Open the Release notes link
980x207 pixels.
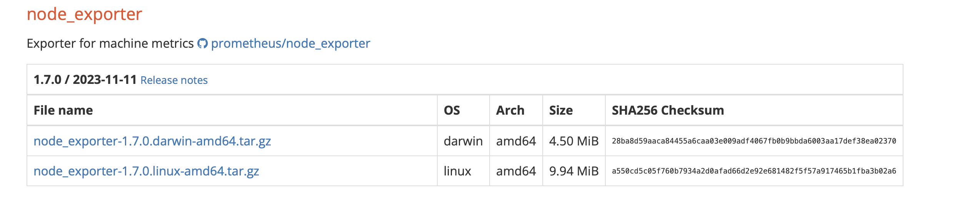coord(174,80)
